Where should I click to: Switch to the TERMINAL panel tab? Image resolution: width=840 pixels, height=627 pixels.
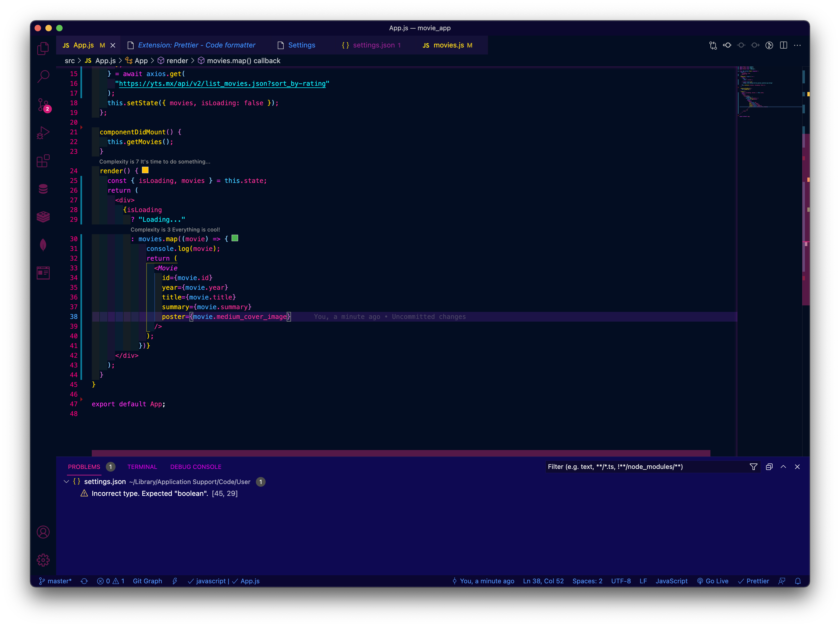click(142, 467)
